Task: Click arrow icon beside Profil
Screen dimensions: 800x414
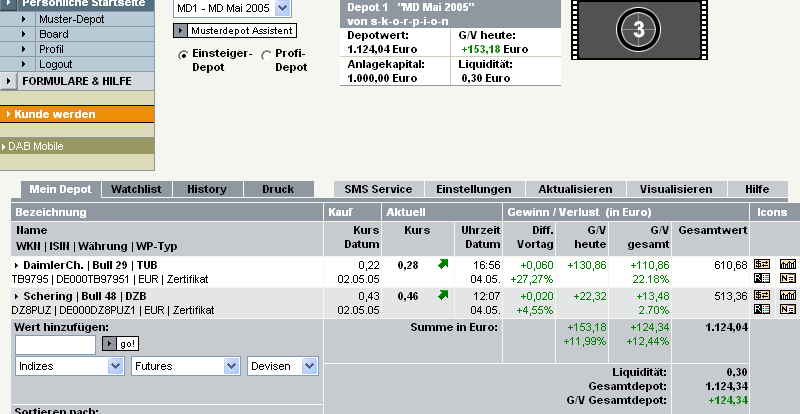Action: [24, 49]
